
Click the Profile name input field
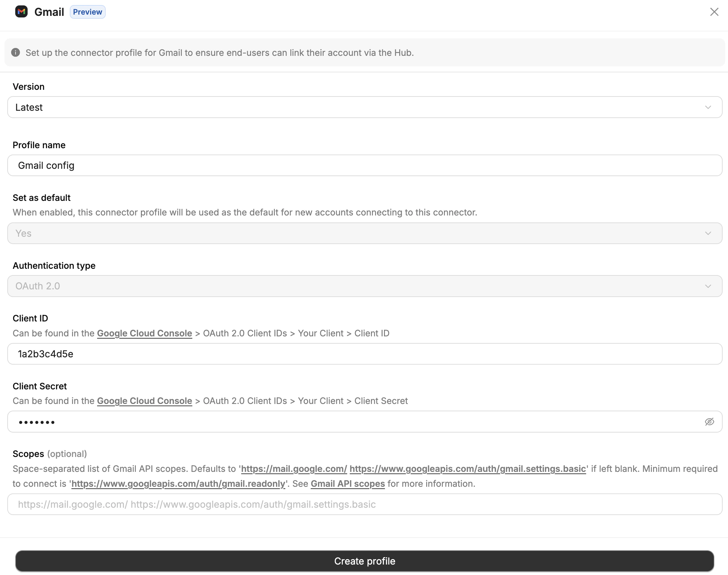pos(365,165)
